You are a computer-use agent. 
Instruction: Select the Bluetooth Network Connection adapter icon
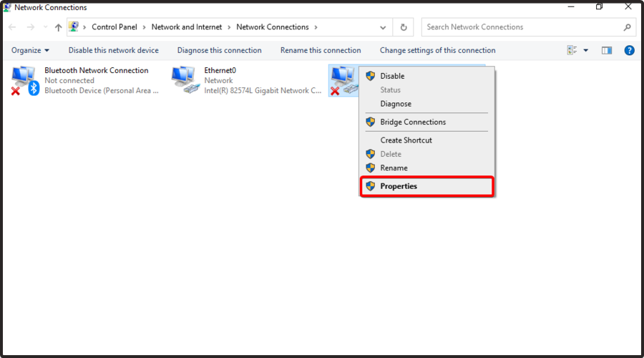25,80
